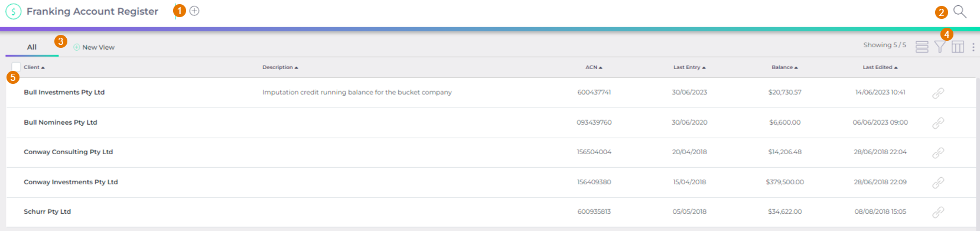Click last entry date 15/04/2018
Image resolution: width=980 pixels, height=231 pixels.
pyautogui.click(x=689, y=182)
